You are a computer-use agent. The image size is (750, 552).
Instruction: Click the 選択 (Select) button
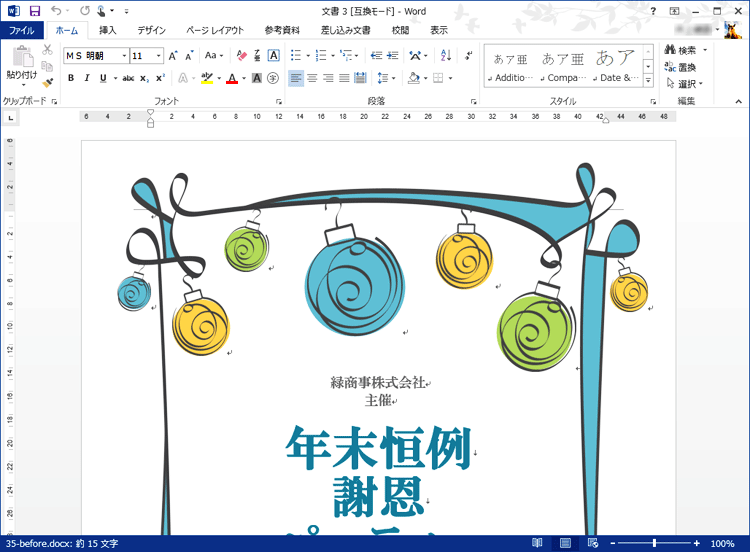(x=685, y=84)
